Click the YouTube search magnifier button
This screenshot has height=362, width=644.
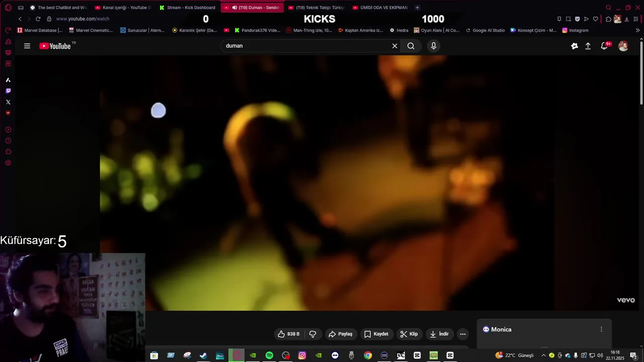pos(411,46)
